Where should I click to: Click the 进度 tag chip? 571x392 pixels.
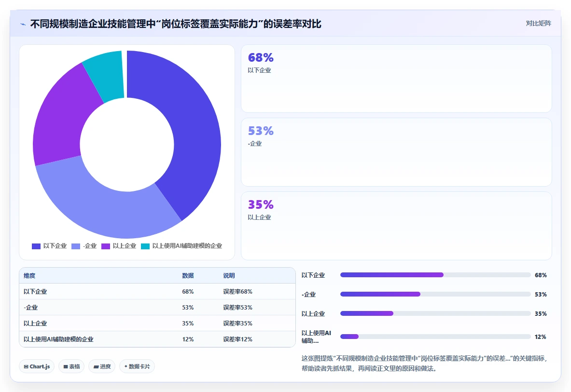102,366
